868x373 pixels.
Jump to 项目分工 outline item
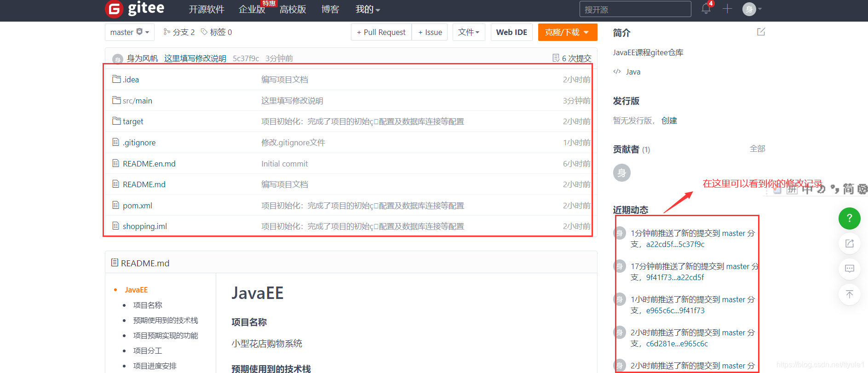(148, 350)
